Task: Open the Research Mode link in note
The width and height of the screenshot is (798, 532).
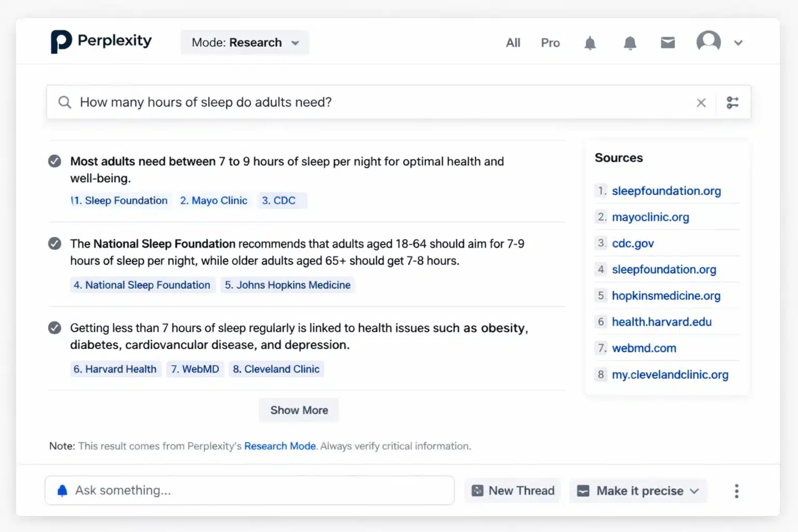Action: coord(280,446)
